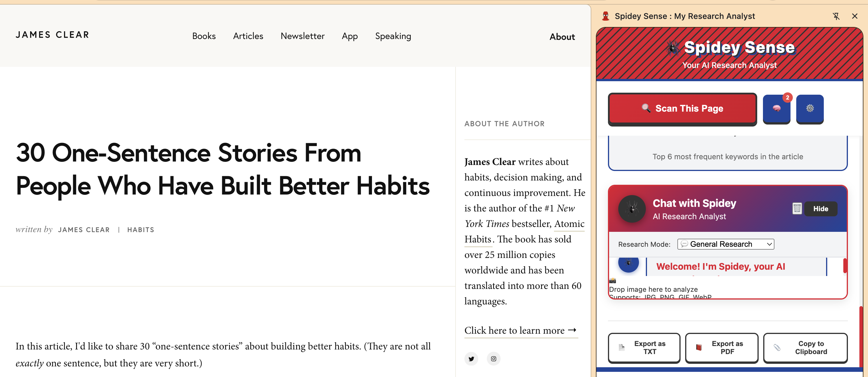Screen dimensions: 868x377
Task: Copy results to clipboard
Action: [805, 348]
